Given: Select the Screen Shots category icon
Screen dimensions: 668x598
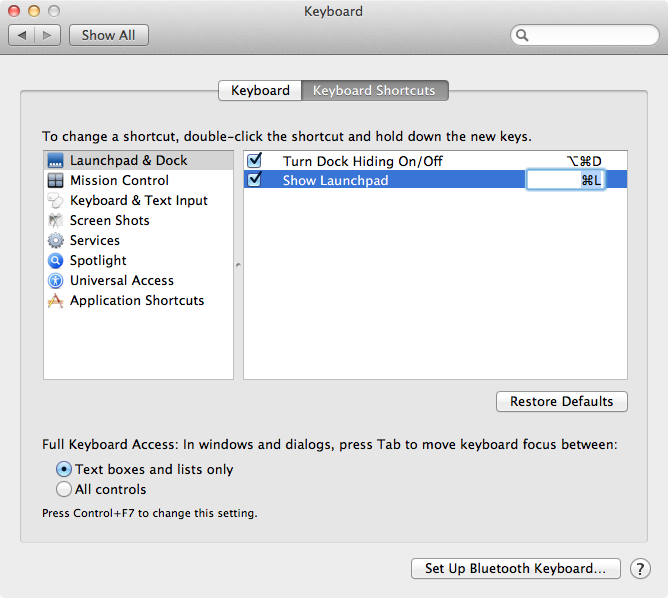Looking at the screenshot, I should click(x=55, y=221).
